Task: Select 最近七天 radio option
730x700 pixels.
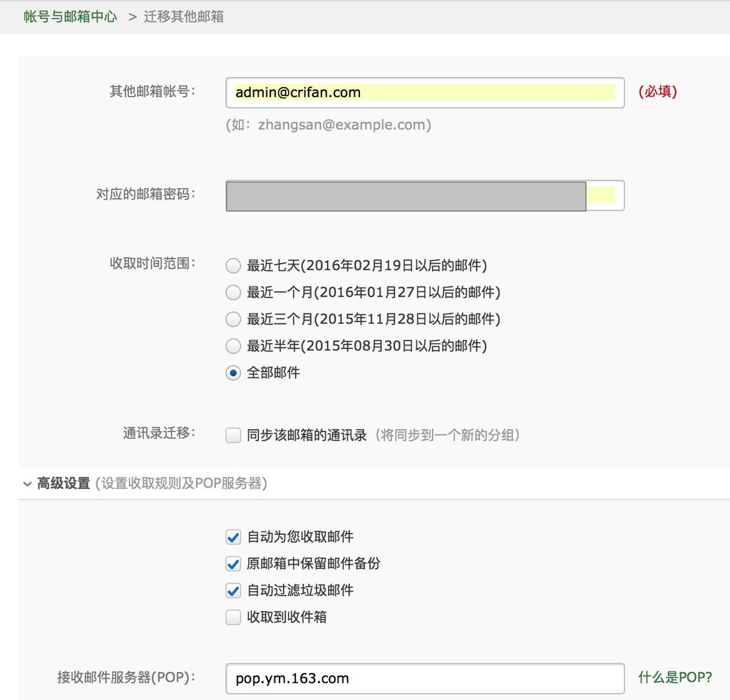Action: coord(233,266)
